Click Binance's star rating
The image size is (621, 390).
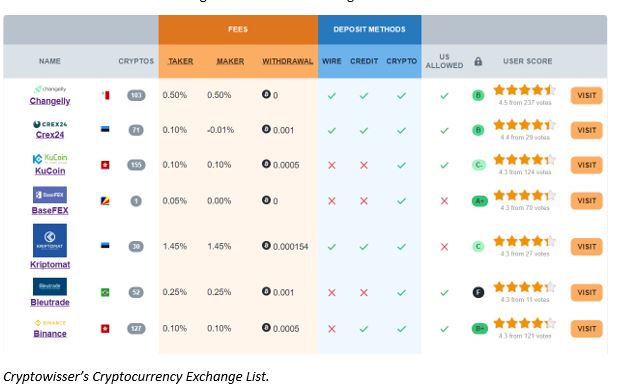(525, 323)
